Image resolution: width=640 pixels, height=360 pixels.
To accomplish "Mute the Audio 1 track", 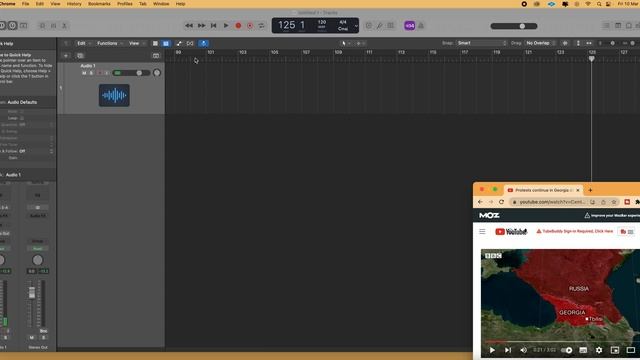I will [84, 73].
